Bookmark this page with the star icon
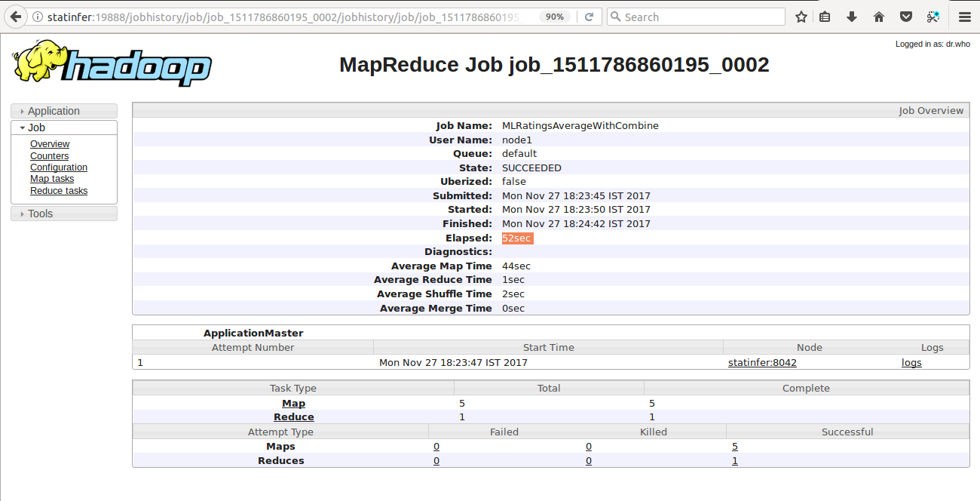The image size is (980, 501). [801, 17]
